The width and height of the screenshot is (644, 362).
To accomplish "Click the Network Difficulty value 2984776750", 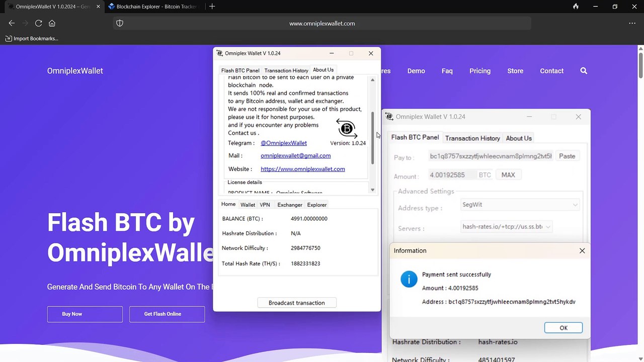I will 305,248.
